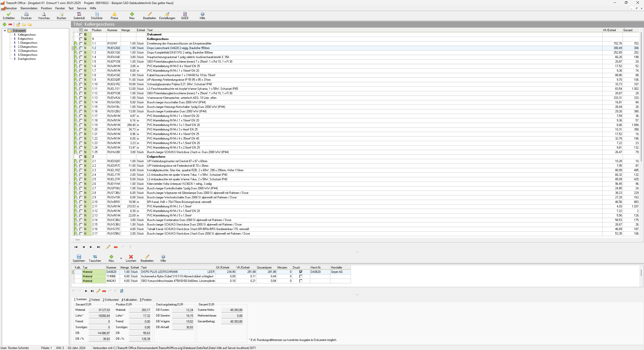Select Dachgeschoss in the document tree
644x350 pixels.
point(27,59)
